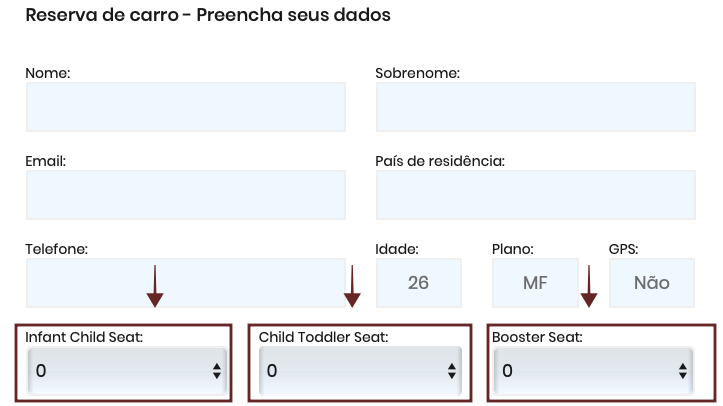This screenshot has width=723, height=406.
Task: Select the Email input field
Action: 185,195
